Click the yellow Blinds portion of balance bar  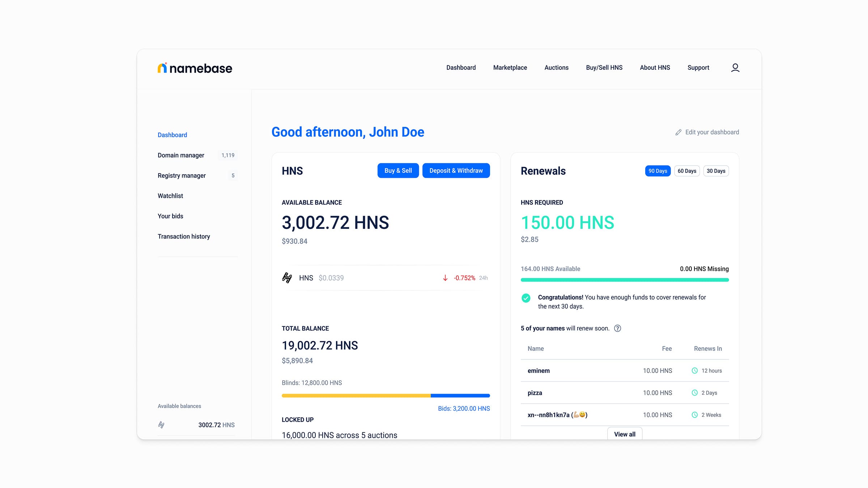356,396
